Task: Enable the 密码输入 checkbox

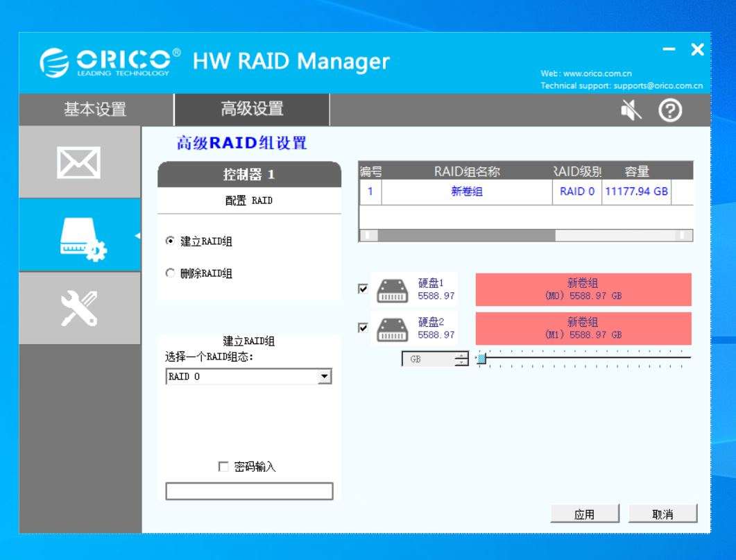Action: point(223,466)
